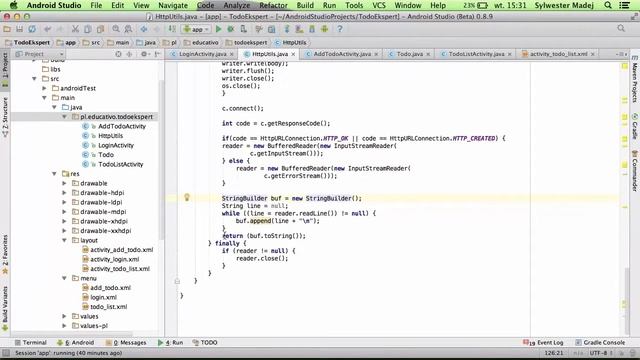Click the Open folder toolbar icon
The height and width of the screenshot is (360, 640).
tap(7, 29)
